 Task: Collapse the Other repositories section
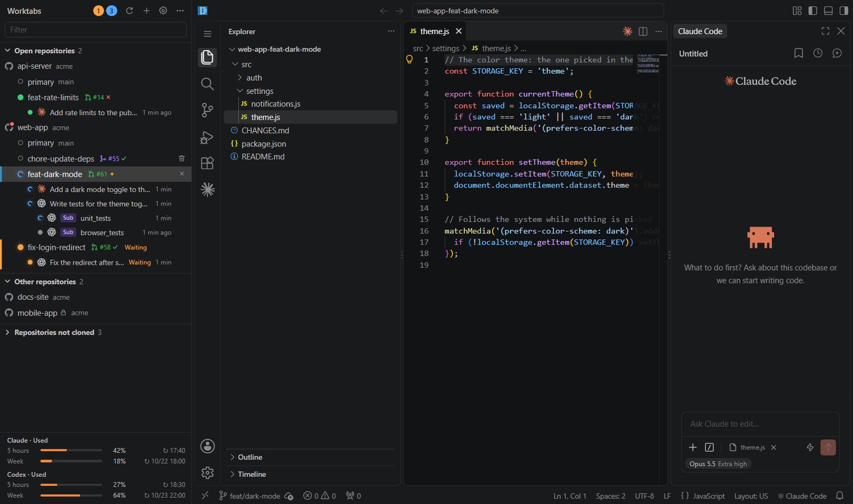7,282
